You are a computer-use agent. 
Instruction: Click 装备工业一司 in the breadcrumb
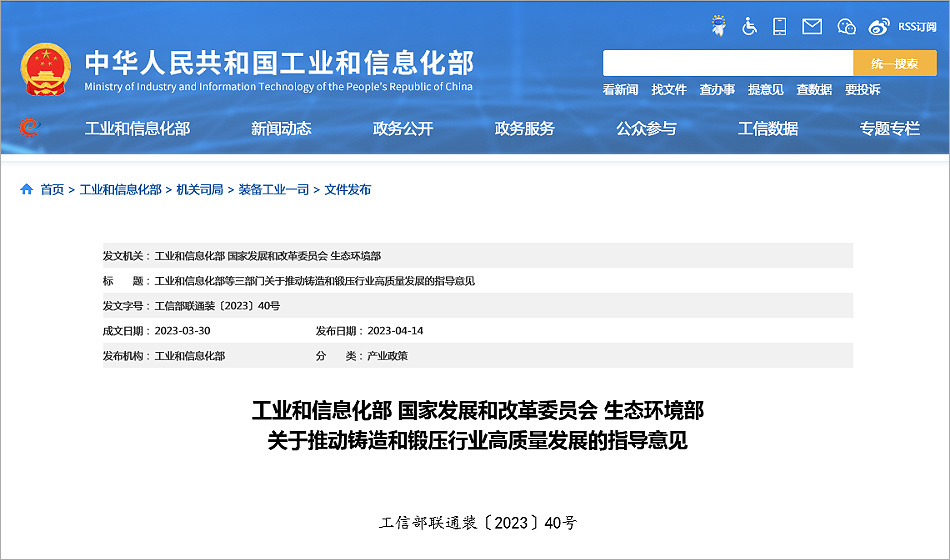click(273, 189)
